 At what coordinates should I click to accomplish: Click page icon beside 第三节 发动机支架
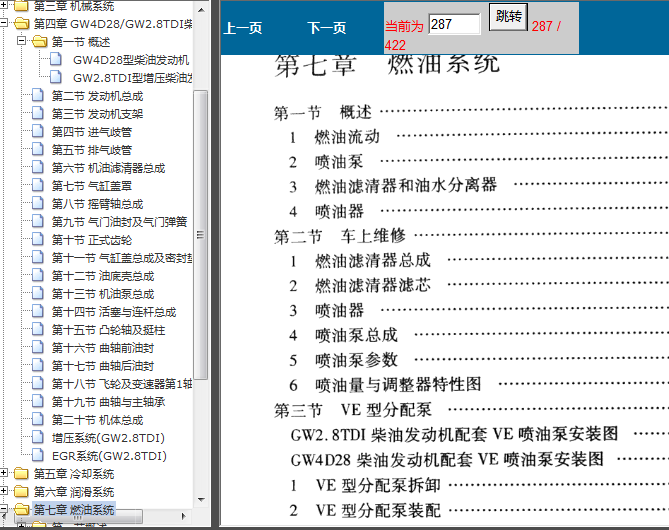tap(38, 113)
